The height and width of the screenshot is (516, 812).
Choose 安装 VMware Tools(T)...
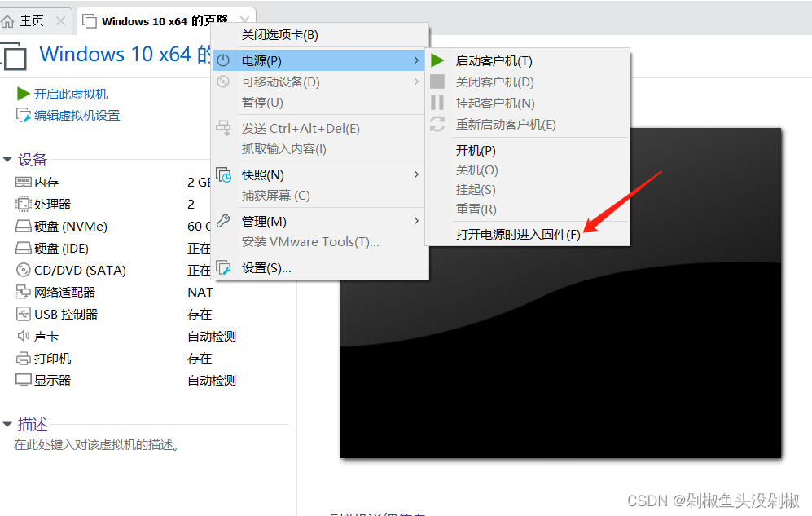click(x=320, y=241)
